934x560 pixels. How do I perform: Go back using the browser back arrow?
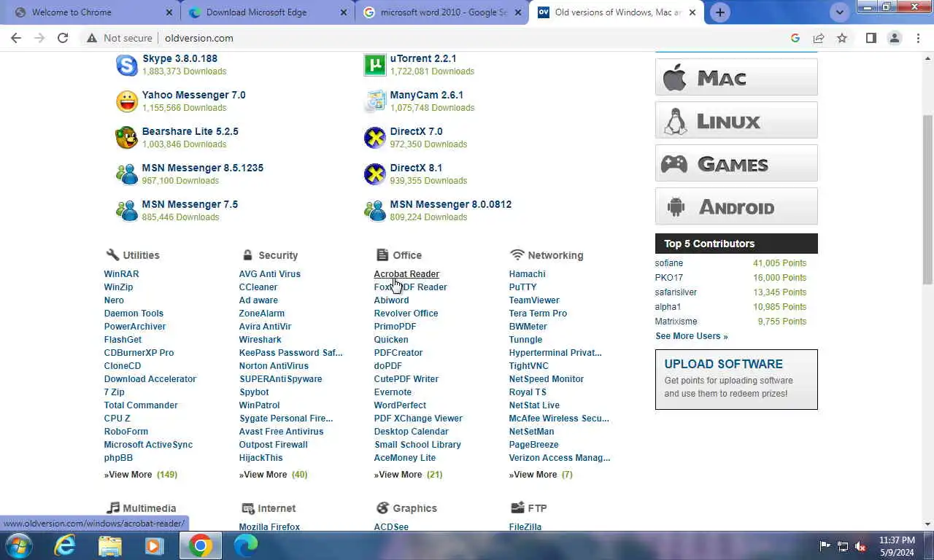16,38
